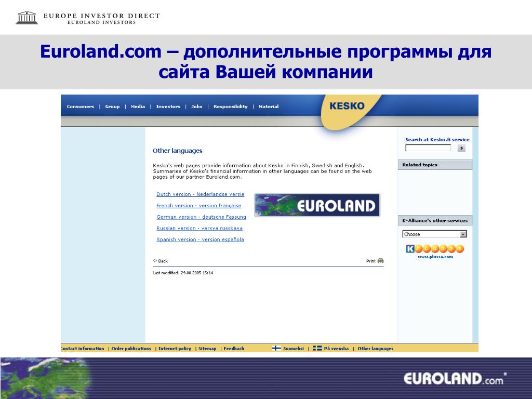Visit www.plussa.com link
The width and height of the screenshot is (532, 399).
click(435, 257)
